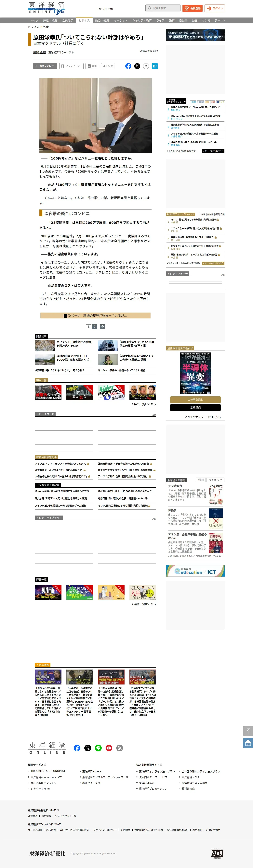Image resolution: width=253 pixels, height=868 pixels.
Task: Open 東洋経済Tech cybersecurity banner
Action: point(195,35)
